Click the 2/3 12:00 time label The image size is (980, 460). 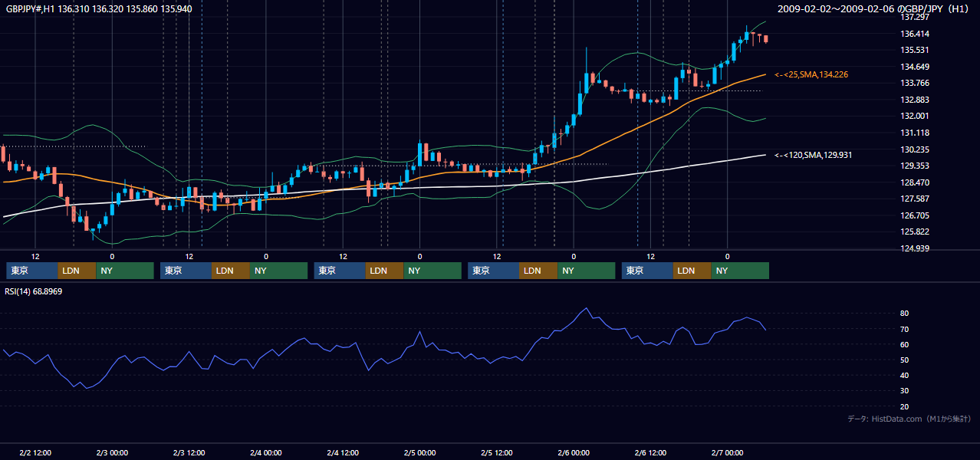[189, 453]
